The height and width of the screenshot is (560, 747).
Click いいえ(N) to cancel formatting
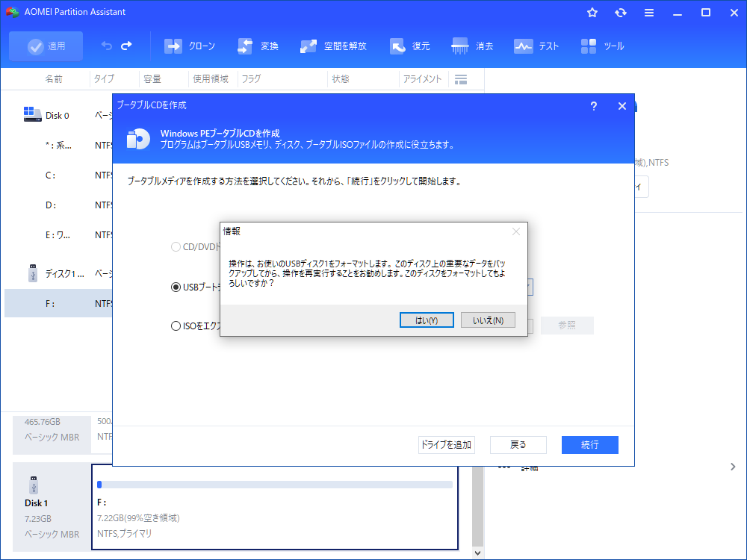pyautogui.click(x=488, y=320)
